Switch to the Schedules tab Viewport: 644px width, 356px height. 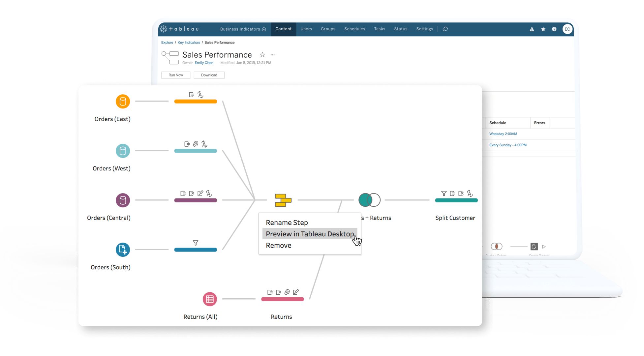pyautogui.click(x=354, y=29)
